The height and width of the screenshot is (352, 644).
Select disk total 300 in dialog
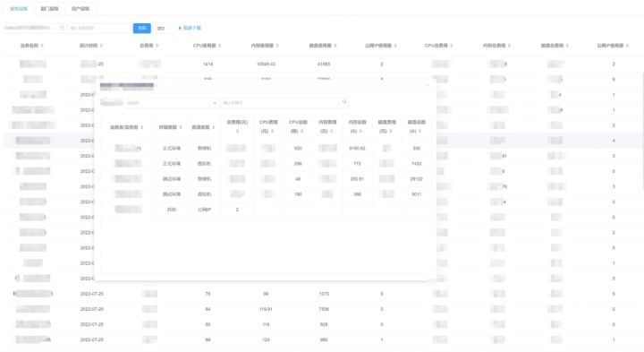pyautogui.click(x=416, y=148)
